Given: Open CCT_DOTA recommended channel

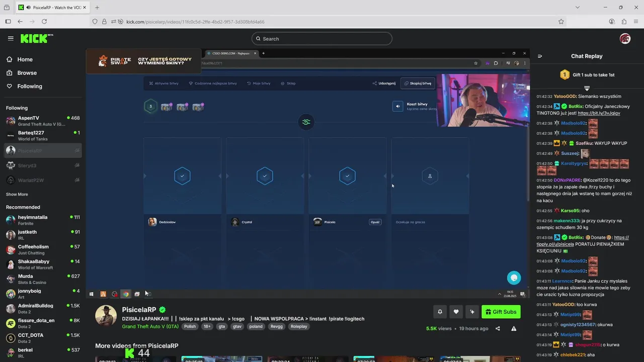Looking at the screenshot, I should pyautogui.click(x=43, y=338).
